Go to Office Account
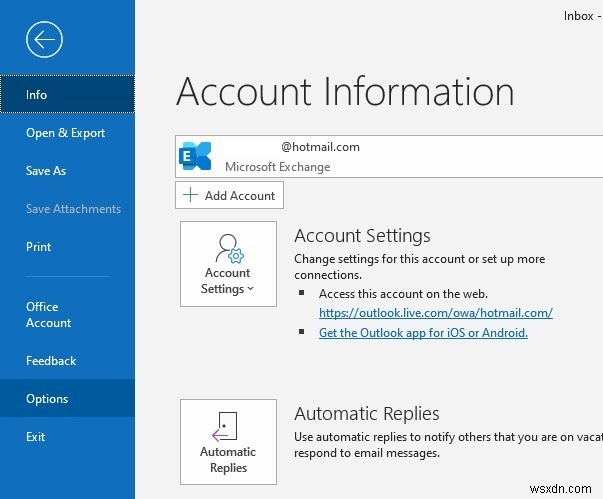This screenshot has width=603, height=499. pos(67,314)
